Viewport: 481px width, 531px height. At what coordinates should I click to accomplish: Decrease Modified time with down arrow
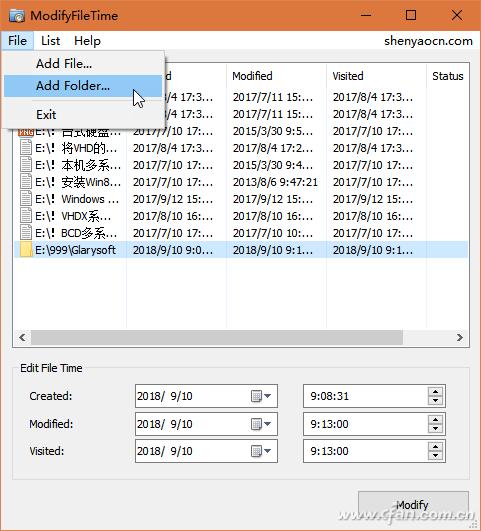pos(435,428)
